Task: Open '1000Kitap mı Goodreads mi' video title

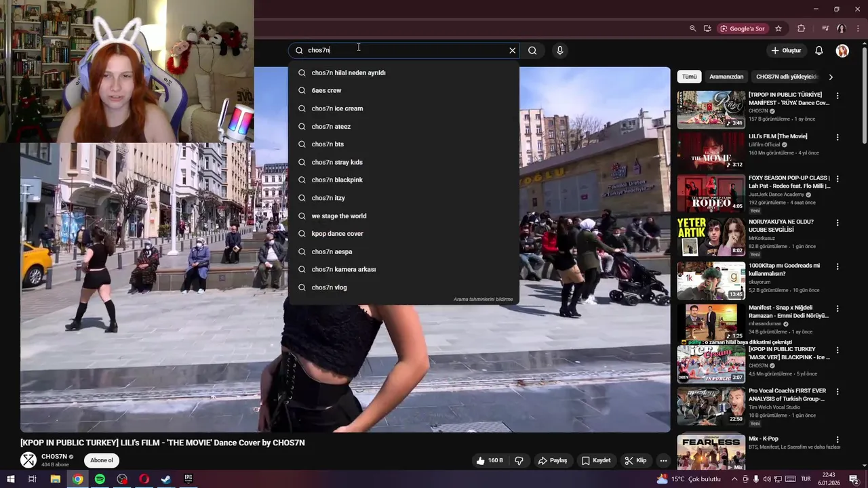Action: tap(784, 269)
